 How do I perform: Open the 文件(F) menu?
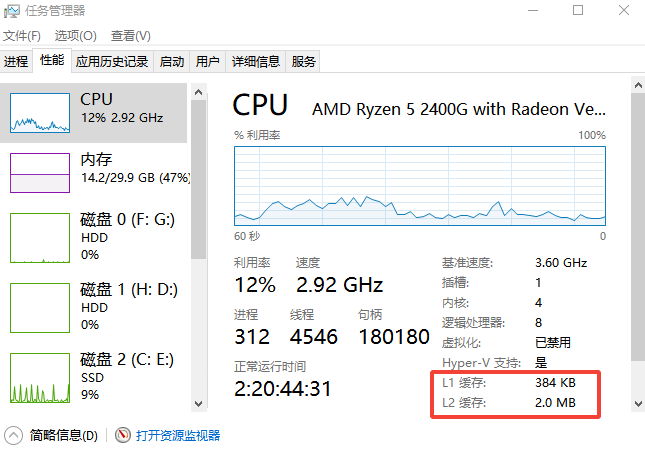22,36
